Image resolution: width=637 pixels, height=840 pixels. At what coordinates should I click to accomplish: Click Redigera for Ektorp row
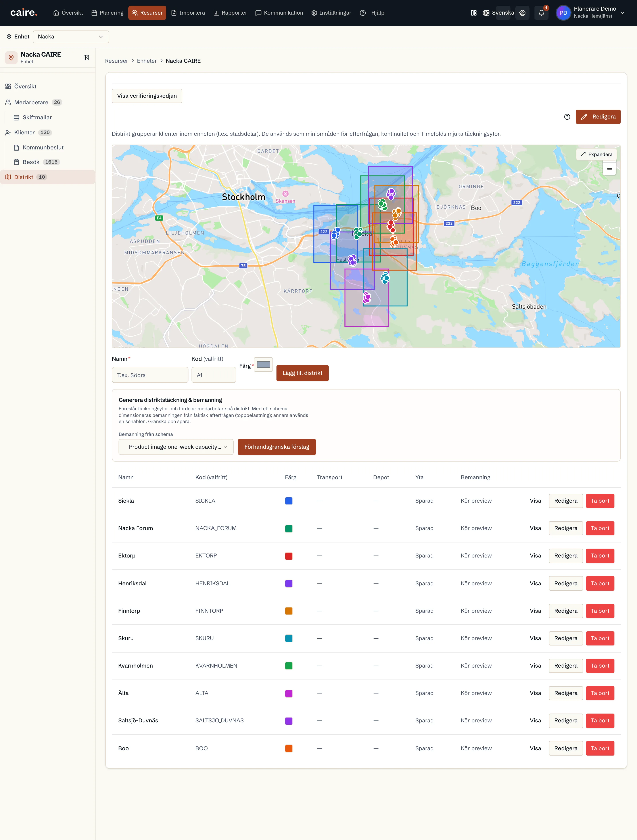pyautogui.click(x=566, y=556)
